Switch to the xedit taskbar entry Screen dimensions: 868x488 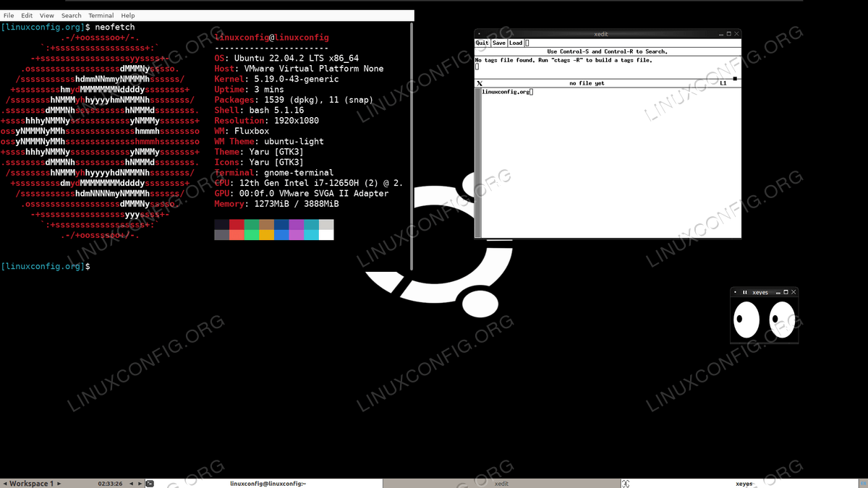(x=501, y=484)
